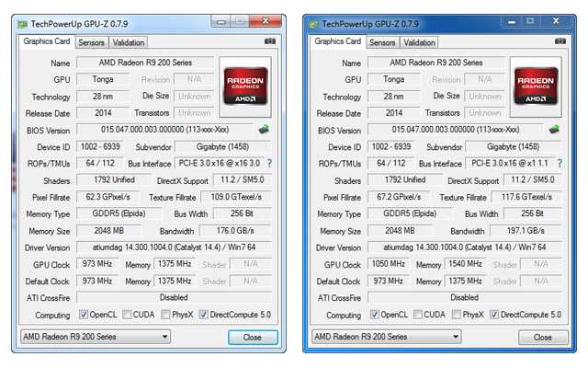
Task: Click Close button in left window
Action: [253, 338]
